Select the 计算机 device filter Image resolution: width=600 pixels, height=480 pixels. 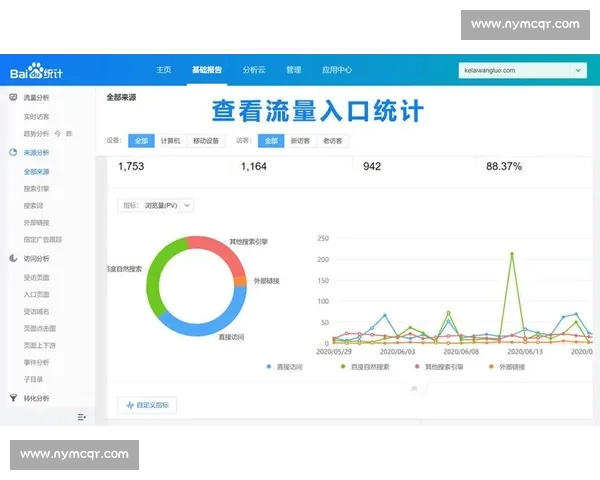(170, 141)
